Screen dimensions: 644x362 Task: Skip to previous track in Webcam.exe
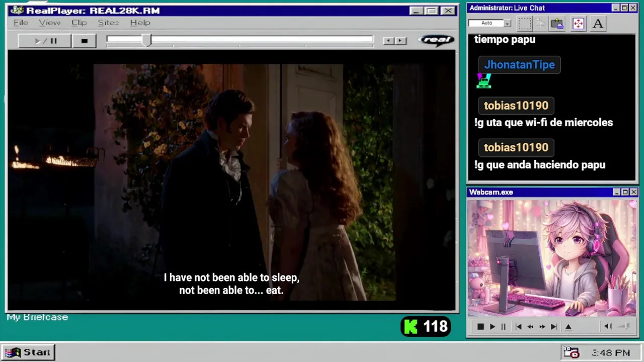pyautogui.click(x=518, y=327)
